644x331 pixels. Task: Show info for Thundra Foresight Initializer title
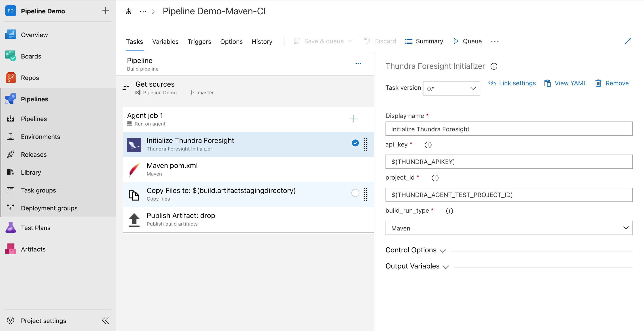tap(494, 66)
